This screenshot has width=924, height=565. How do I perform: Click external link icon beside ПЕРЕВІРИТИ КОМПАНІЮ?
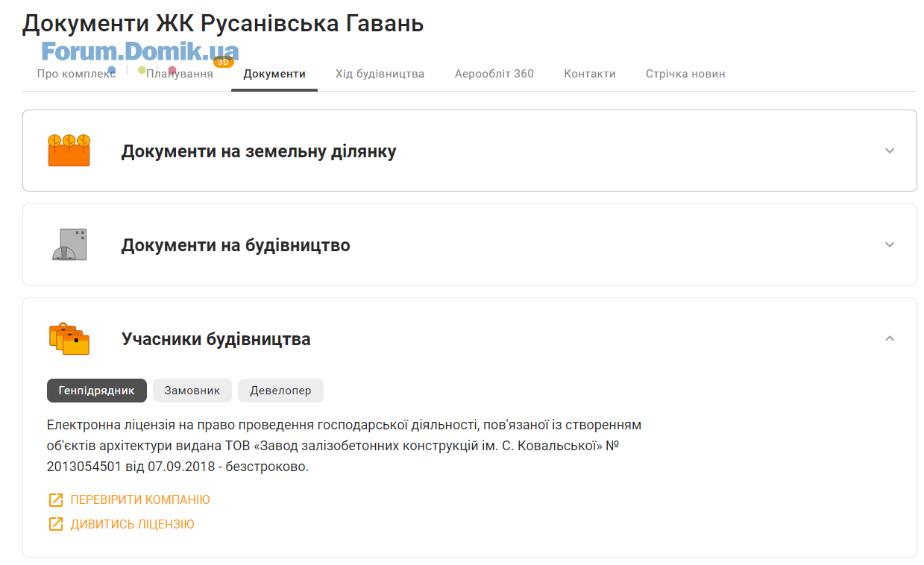[55, 499]
